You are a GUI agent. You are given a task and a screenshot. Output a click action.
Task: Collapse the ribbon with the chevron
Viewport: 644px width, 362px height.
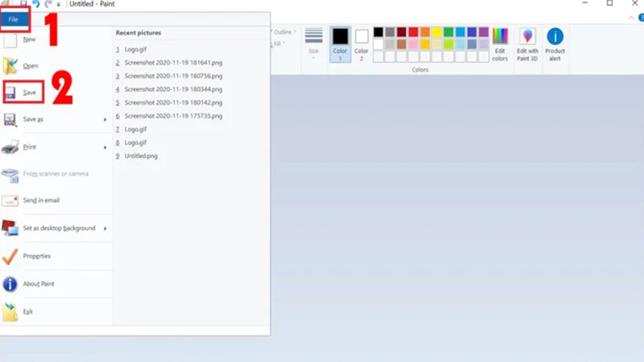[x=631, y=18]
